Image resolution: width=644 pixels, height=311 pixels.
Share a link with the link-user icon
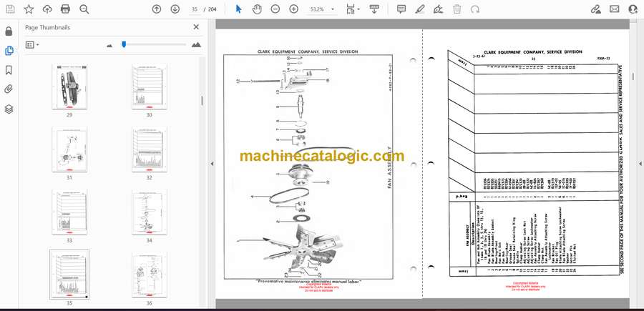click(596, 9)
